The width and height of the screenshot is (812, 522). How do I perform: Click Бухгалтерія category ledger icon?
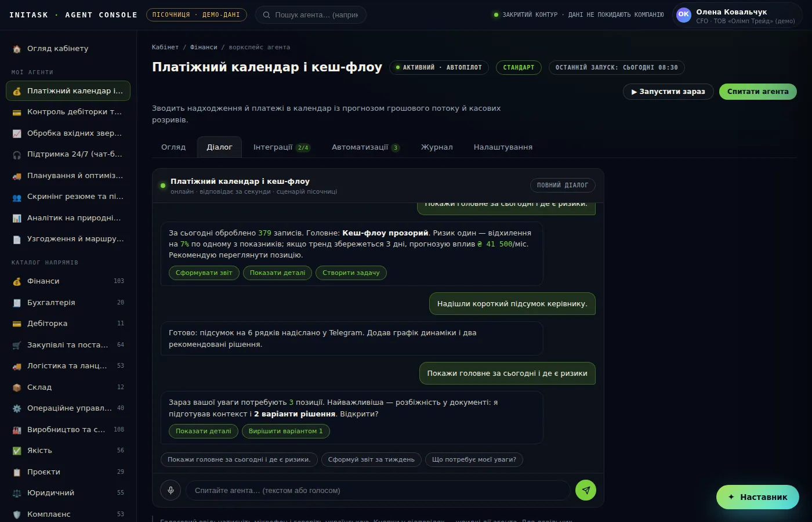17,303
